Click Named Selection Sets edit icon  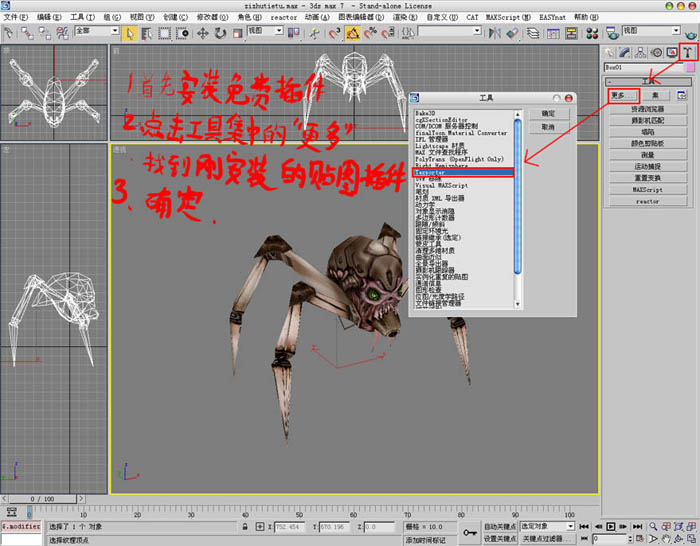(408, 33)
